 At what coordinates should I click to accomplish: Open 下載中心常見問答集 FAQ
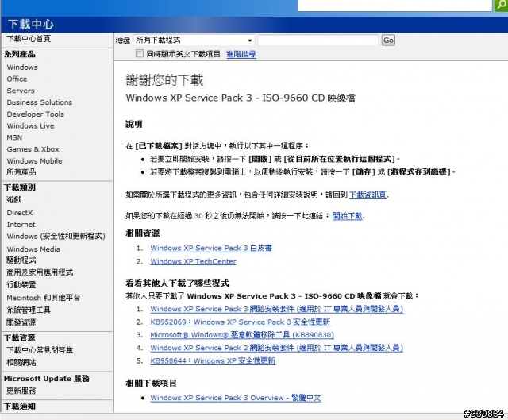pyautogui.click(x=40, y=350)
